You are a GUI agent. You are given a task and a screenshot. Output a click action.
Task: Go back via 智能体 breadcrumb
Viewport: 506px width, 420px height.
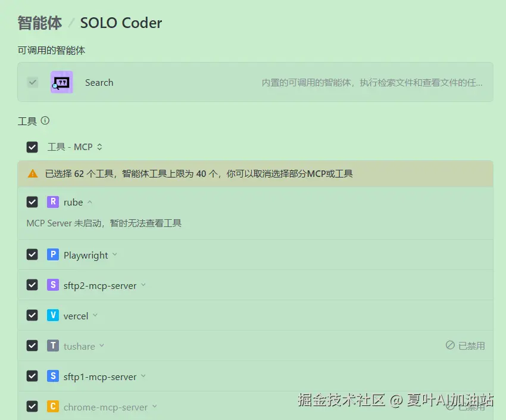tap(40, 23)
